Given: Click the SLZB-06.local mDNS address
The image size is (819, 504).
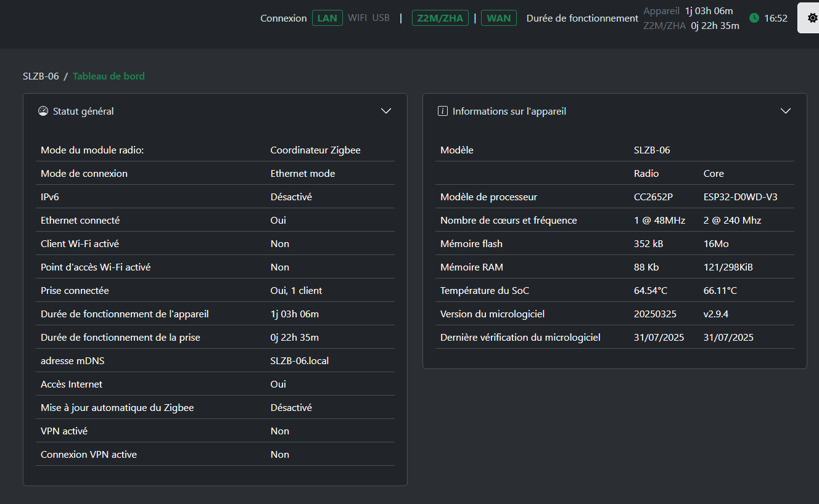Looking at the screenshot, I should tap(300, 361).
